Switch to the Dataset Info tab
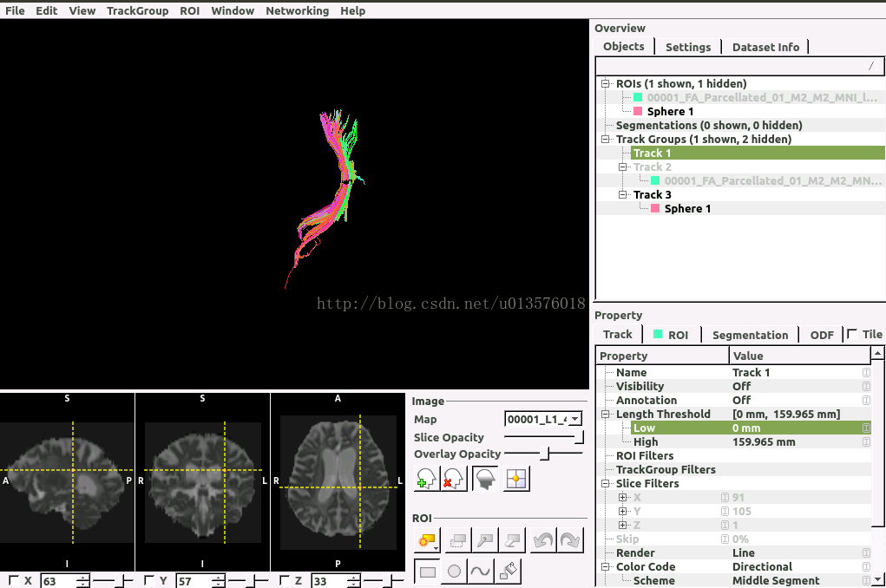This screenshot has height=588, width=886. click(x=765, y=47)
